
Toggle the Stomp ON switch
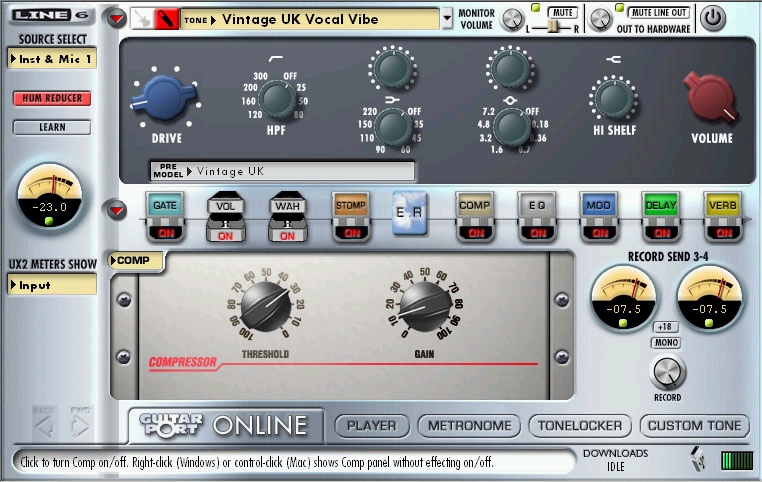351,233
